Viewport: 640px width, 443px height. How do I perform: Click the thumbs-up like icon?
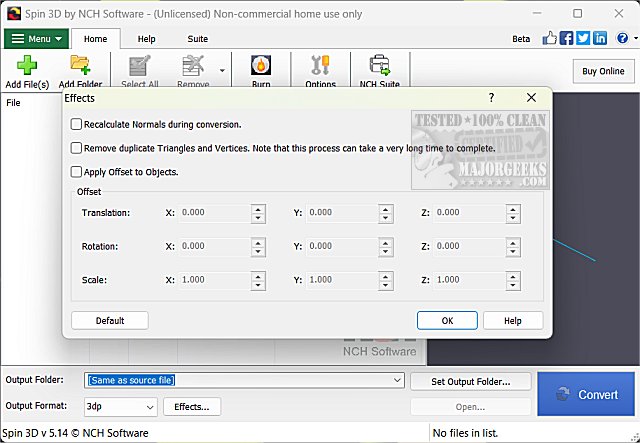click(x=549, y=38)
